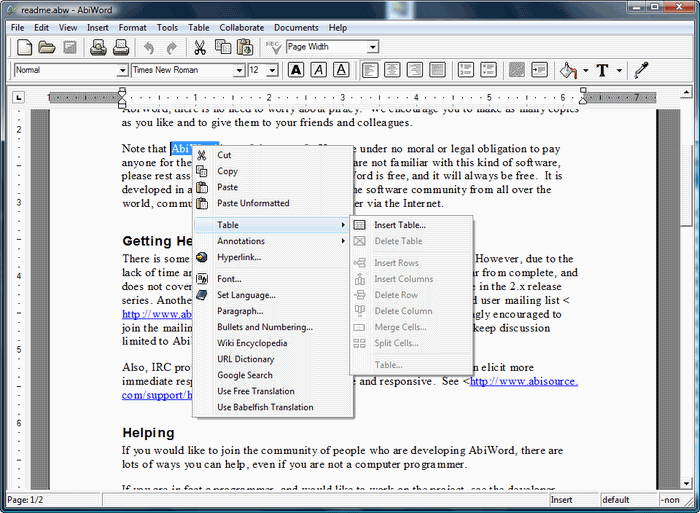
Task: Choose Paste Unformatted in the context menu
Action: 273,203
